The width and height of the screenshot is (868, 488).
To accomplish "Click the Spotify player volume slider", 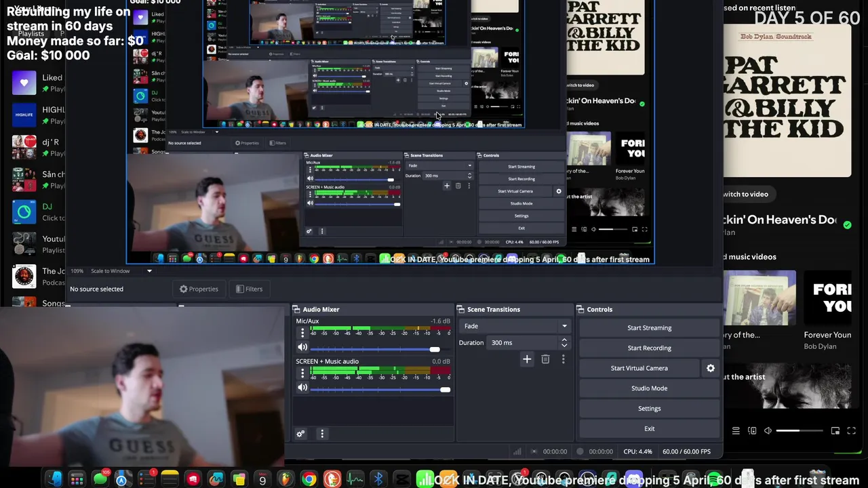I will tap(800, 430).
